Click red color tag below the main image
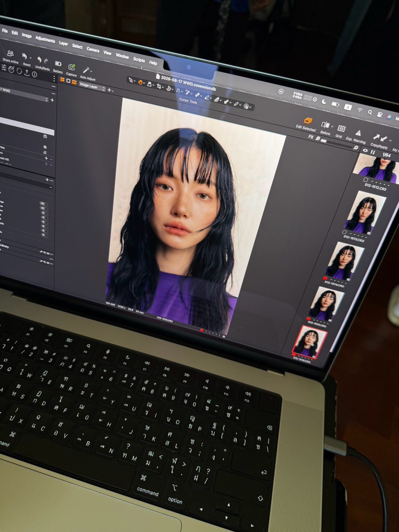This screenshot has height=532, width=399. tap(202, 330)
